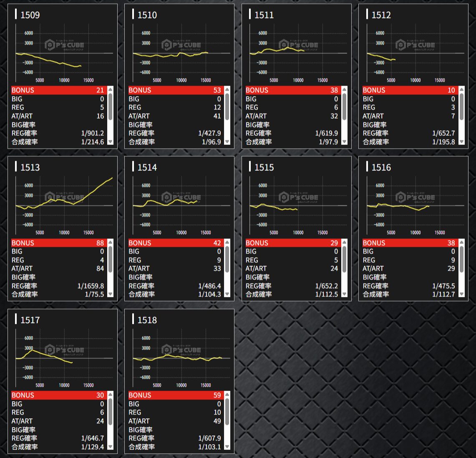Select the machine 1510 title
The image size is (476, 458).
point(147,15)
